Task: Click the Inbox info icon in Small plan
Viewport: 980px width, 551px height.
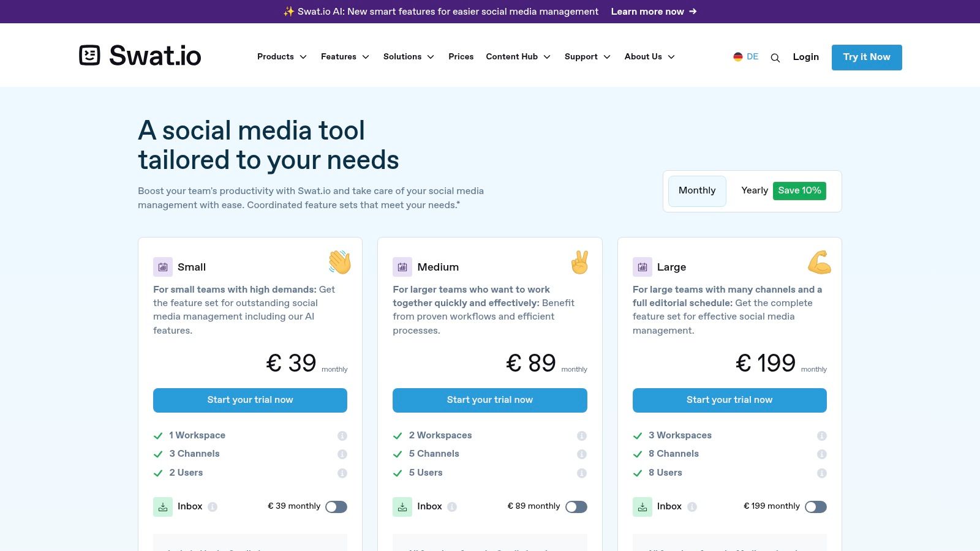Action: click(x=213, y=507)
